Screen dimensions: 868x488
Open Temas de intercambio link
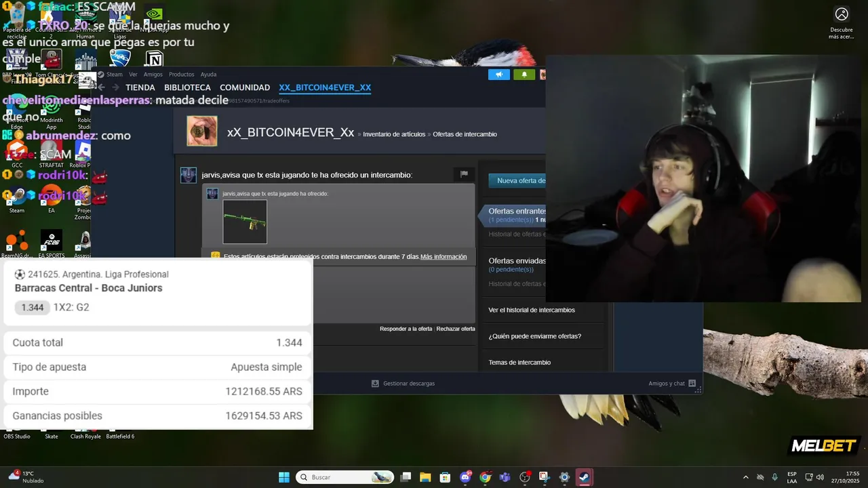[x=519, y=363]
